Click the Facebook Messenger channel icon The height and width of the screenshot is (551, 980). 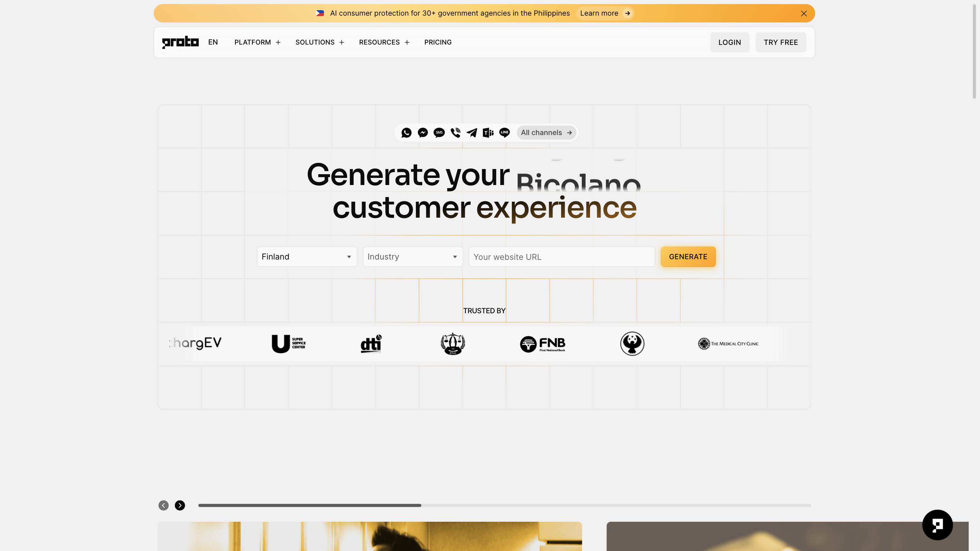coord(423,133)
